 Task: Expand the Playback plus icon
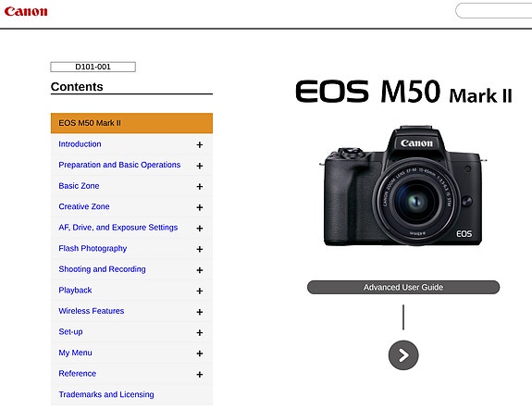[200, 291]
